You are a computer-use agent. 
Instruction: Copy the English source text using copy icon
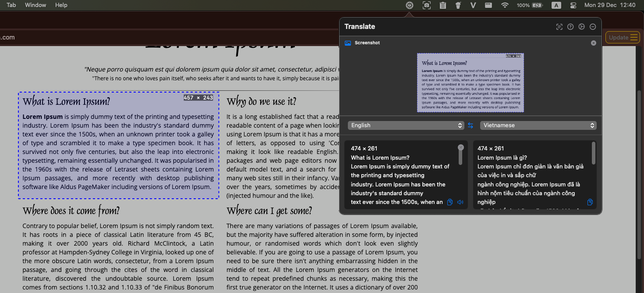tap(450, 202)
